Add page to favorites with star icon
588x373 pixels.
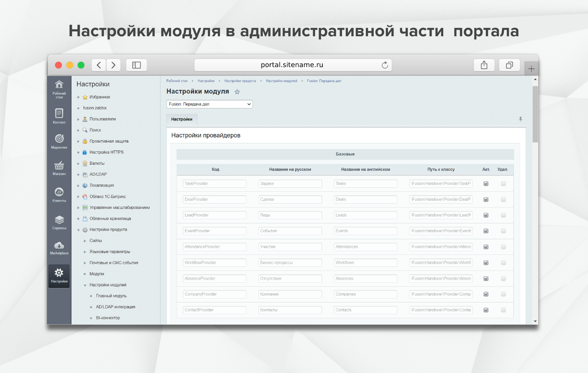pyautogui.click(x=237, y=92)
